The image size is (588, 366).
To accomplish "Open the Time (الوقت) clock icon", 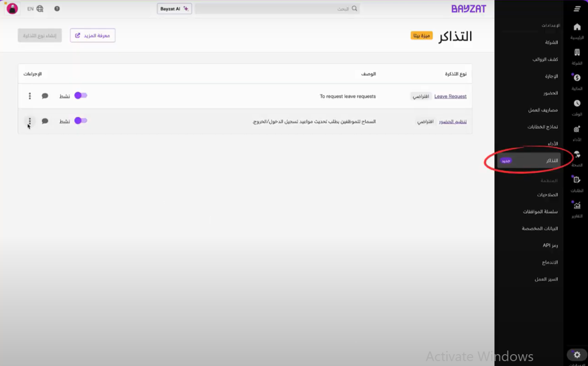I will point(577,104).
